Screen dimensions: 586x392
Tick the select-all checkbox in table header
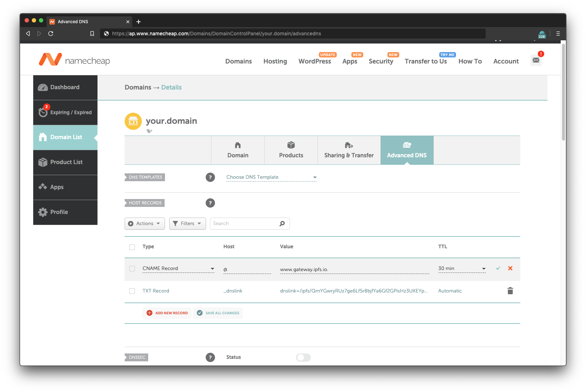[x=132, y=247]
